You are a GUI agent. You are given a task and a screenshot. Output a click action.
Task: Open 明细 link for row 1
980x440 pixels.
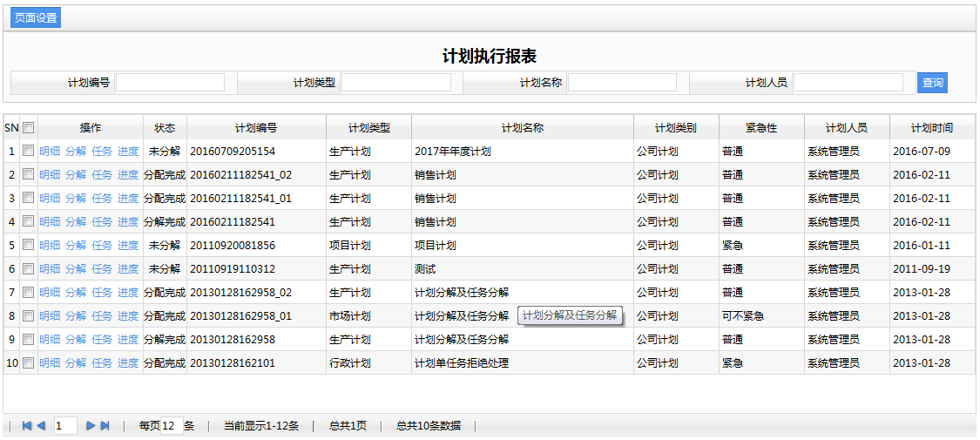click(x=50, y=152)
